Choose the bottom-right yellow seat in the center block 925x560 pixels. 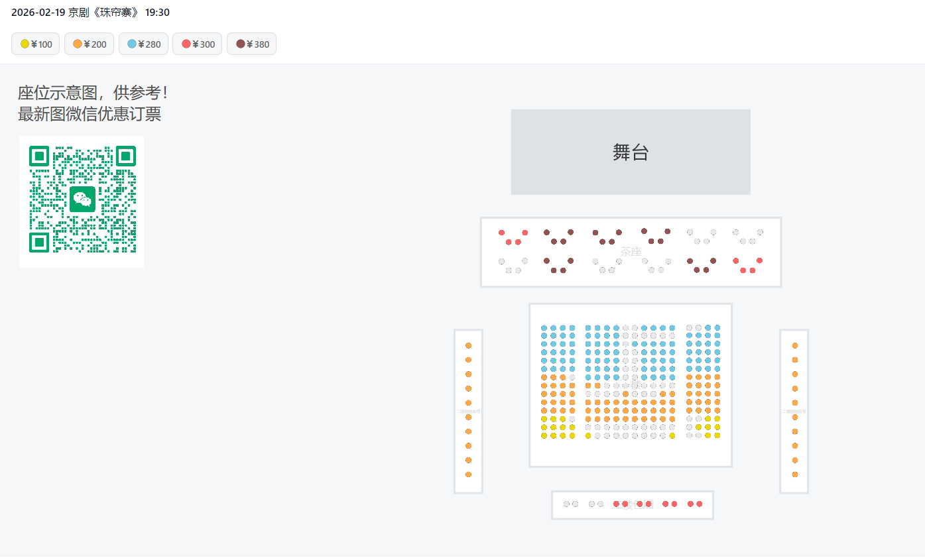pyautogui.click(x=672, y=435)
